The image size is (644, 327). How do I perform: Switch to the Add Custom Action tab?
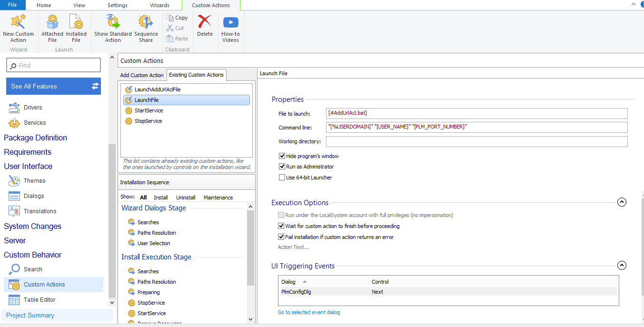point(142,75)
